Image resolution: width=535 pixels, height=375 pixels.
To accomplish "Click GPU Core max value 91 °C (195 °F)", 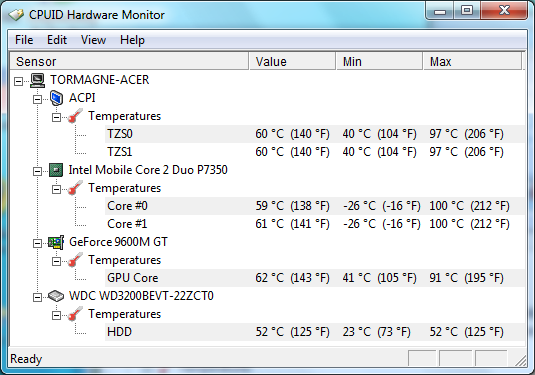I will (x=466, y=278).
